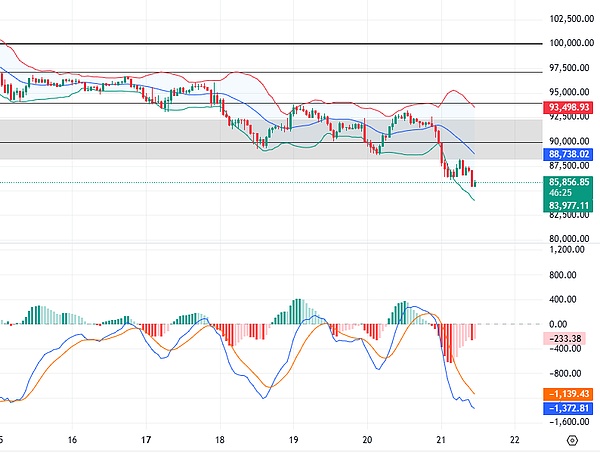Screen dimensions: 600x456
Task: Click date label 20 on time axis
Action: coord(367,440)
